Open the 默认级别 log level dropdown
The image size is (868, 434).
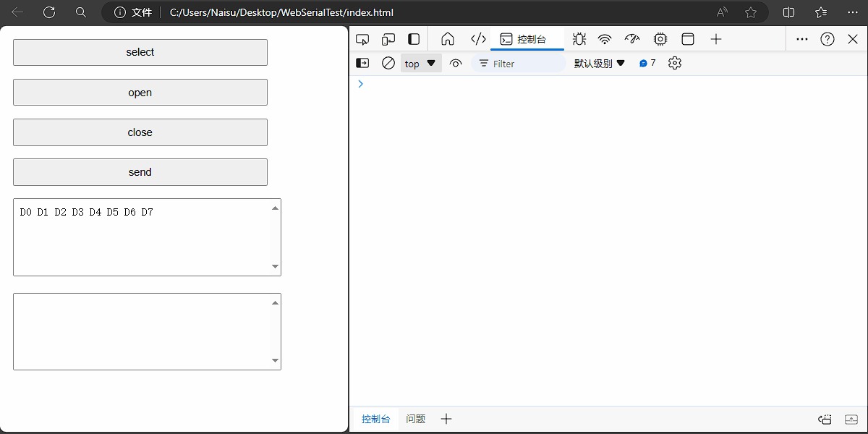[599, 63]
